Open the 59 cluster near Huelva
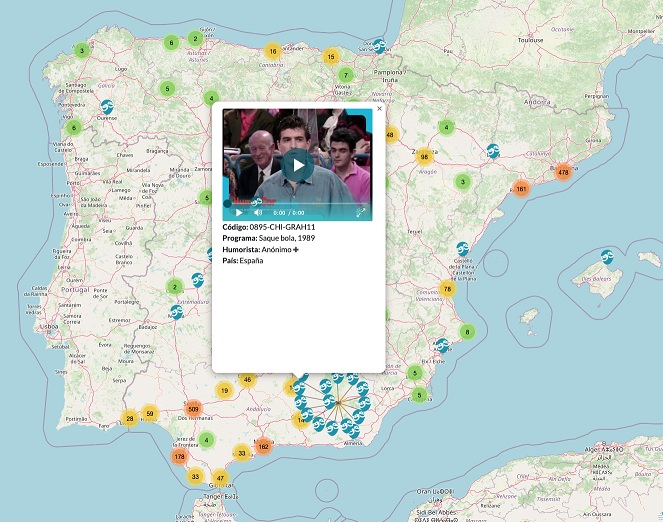 point(150,413)
